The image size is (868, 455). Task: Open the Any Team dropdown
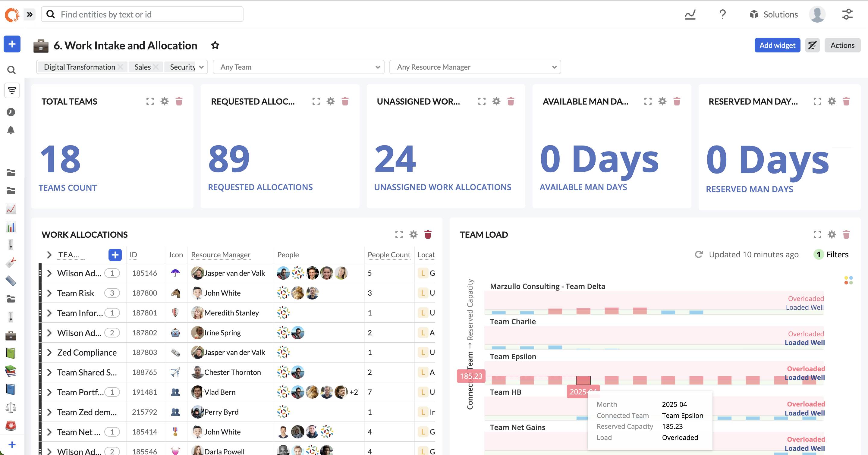click(299, 67)
